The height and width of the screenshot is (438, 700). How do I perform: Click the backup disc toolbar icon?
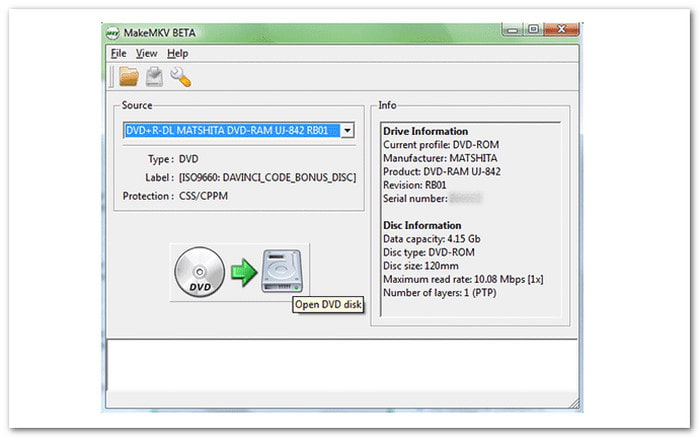pyautogui.click(x=154, y=76)
